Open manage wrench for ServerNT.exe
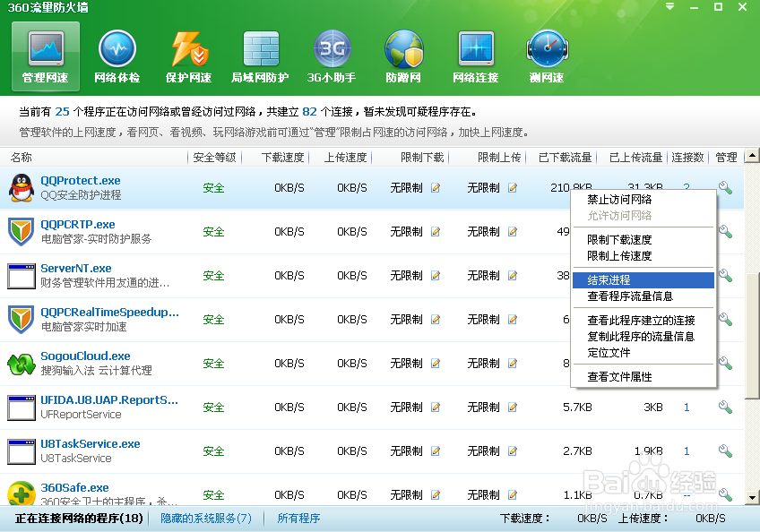Screen dimensions: 760x532 725,275
